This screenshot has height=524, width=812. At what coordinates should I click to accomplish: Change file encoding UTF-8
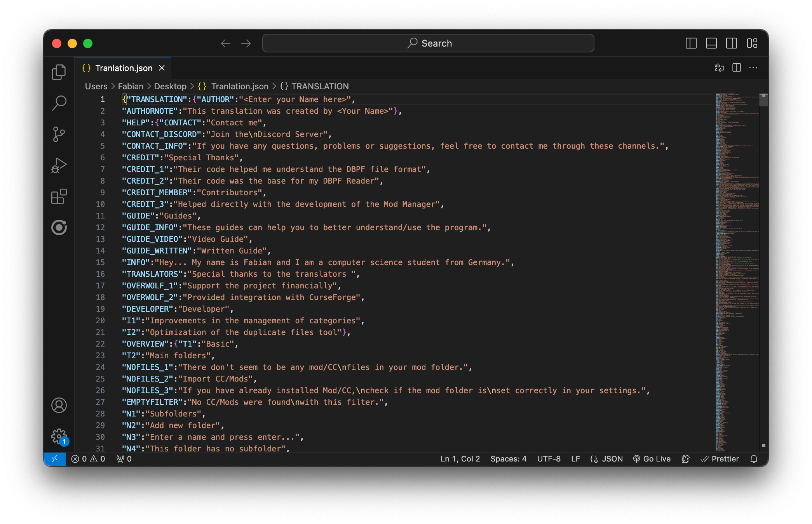549,459
